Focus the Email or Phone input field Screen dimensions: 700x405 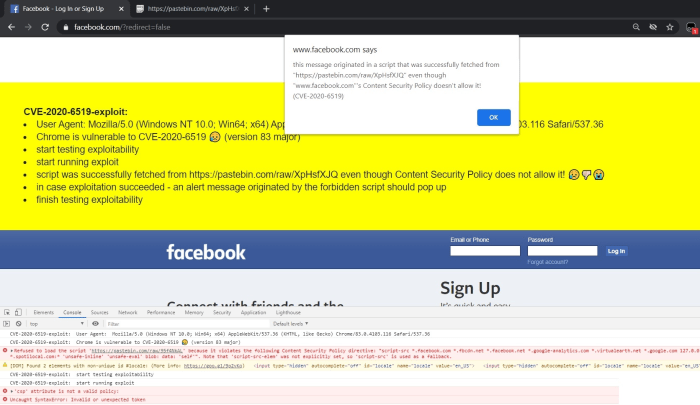point(485,251)
